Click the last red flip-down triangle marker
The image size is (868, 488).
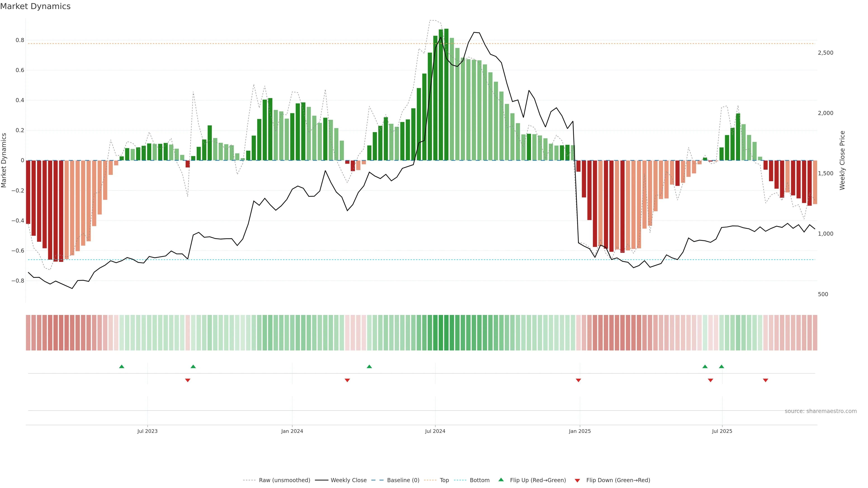point(766,380)
